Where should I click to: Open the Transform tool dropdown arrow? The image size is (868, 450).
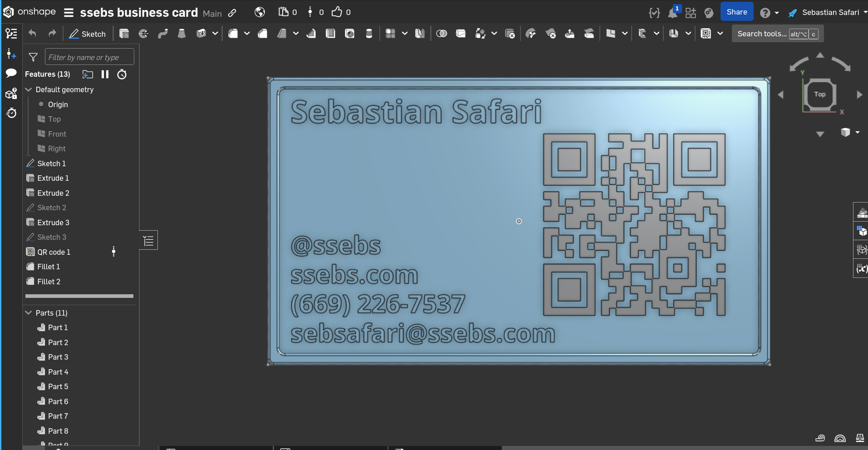tap(494, 34)
